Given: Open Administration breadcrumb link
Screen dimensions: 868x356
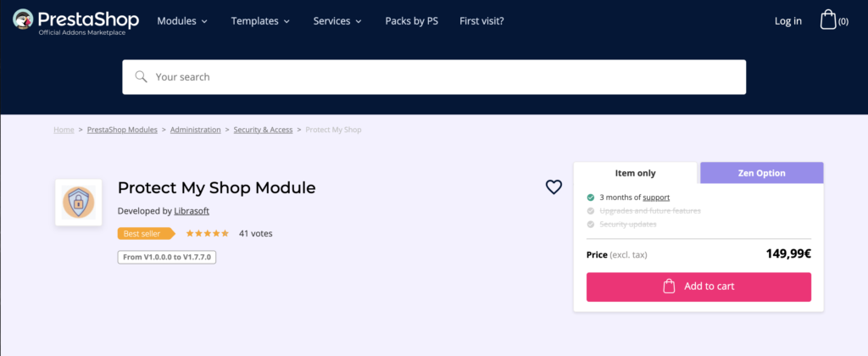Looking at the screenshot, I should click(x=196, y=130).
